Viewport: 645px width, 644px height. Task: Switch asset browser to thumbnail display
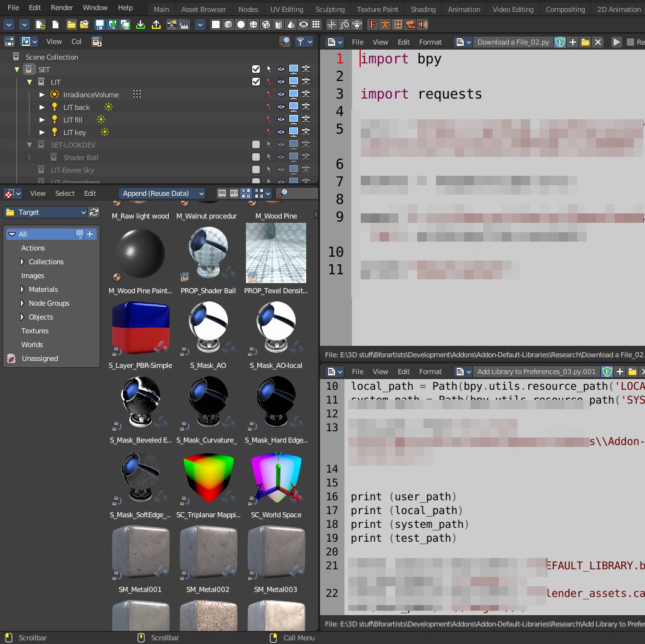[246, 193]
